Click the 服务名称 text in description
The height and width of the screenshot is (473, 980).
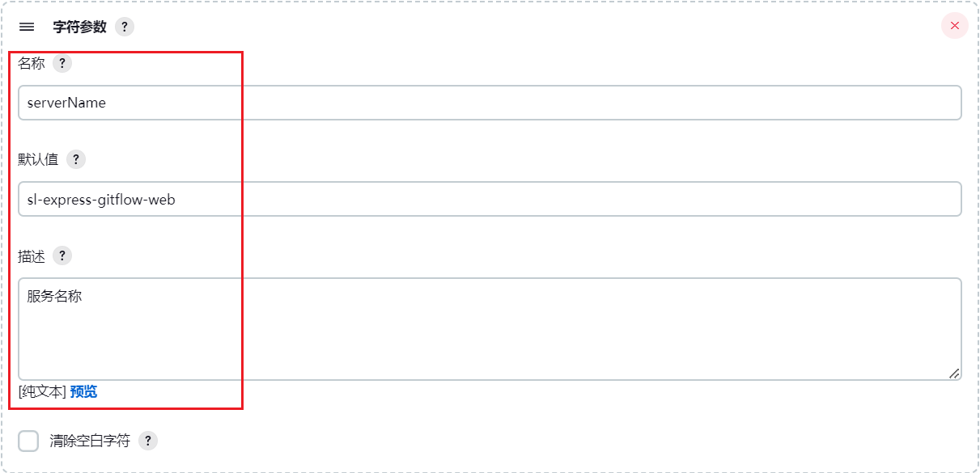[54, 296]
